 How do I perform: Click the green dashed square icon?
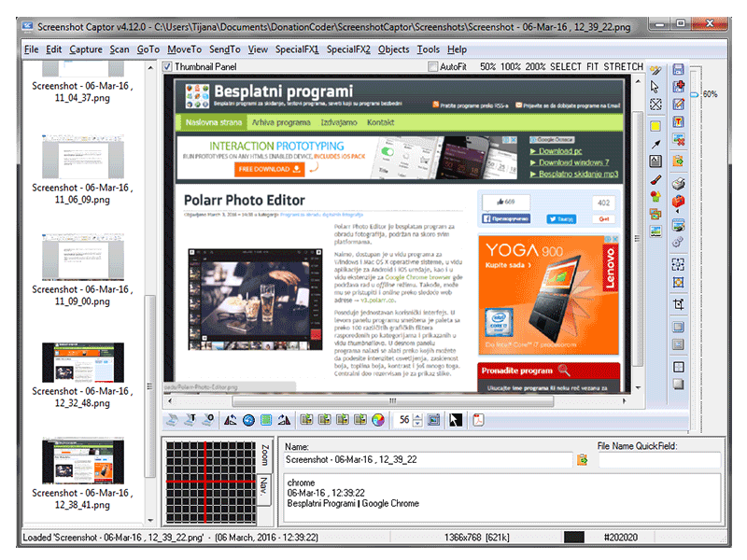266,419
